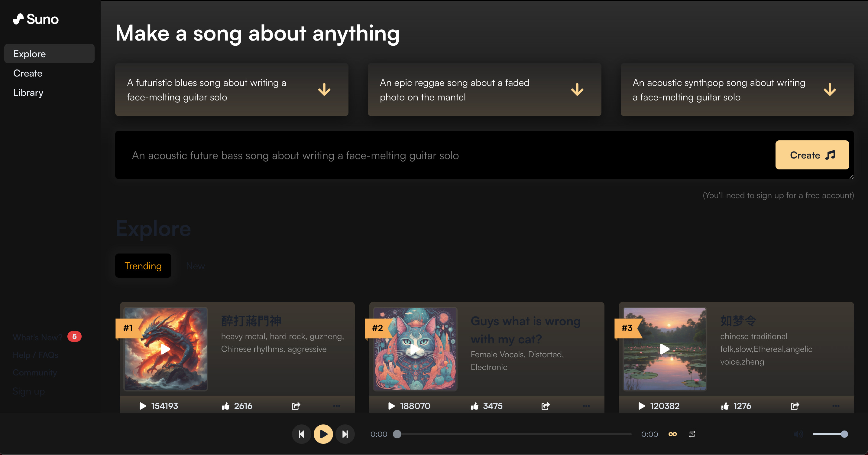
Task: Toggle the repeat loop button
Action: pyautogui.click(x=692, y=434)
